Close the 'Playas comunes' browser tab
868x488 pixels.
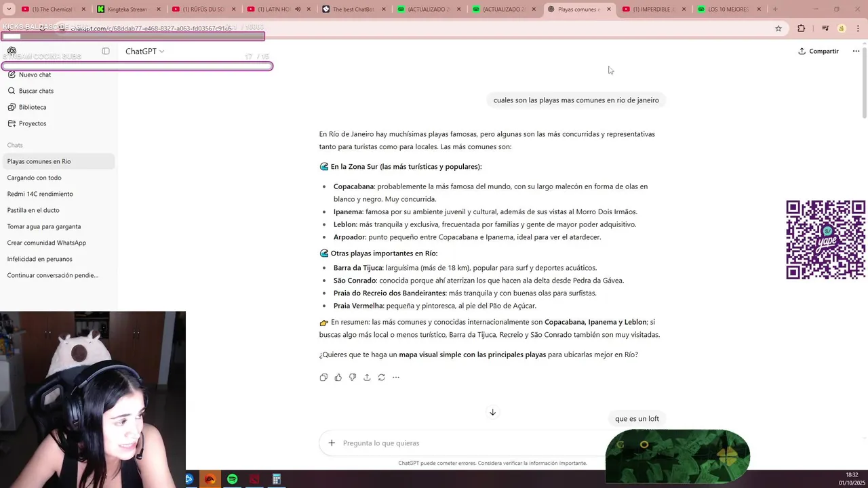(608, 9)
